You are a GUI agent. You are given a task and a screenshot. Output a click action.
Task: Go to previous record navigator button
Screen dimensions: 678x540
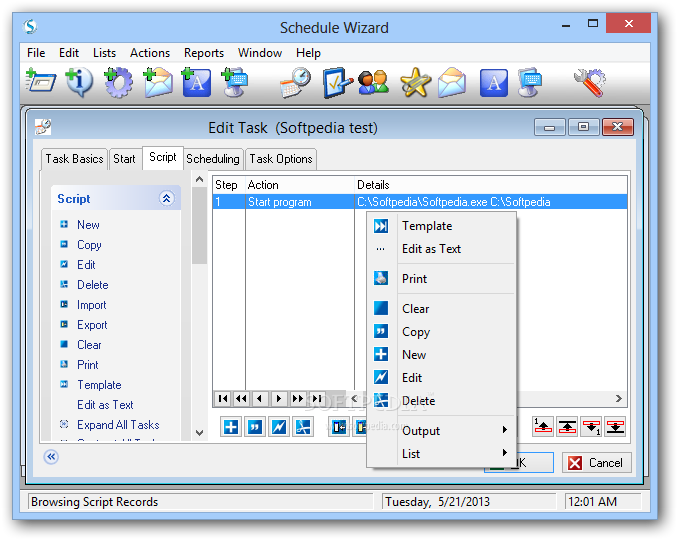coord(260,399)
